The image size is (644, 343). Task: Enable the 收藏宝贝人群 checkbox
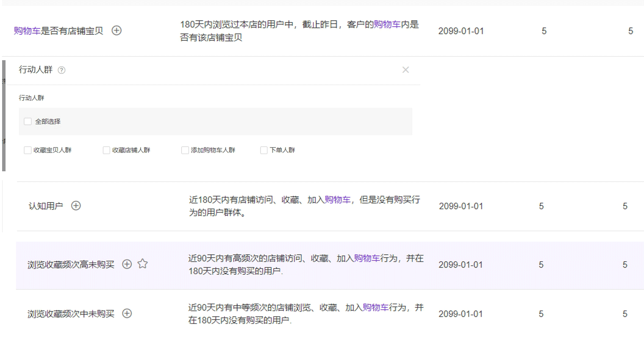(x=28, y=150)
